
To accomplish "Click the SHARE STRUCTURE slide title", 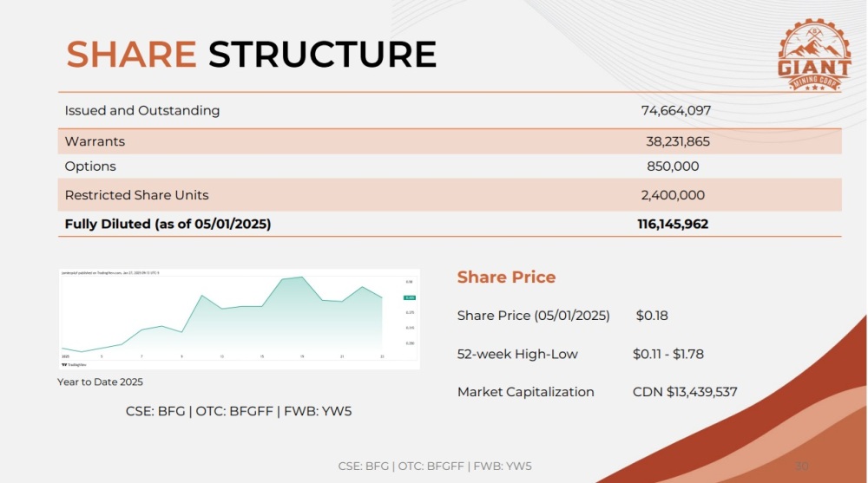I will coord(252,55).
